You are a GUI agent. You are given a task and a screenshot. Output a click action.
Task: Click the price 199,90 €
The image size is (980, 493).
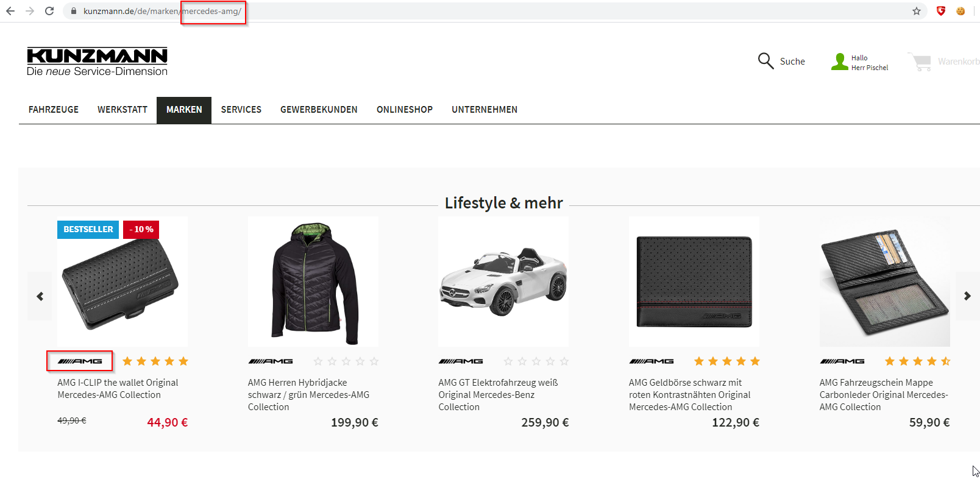pos(355,422)
